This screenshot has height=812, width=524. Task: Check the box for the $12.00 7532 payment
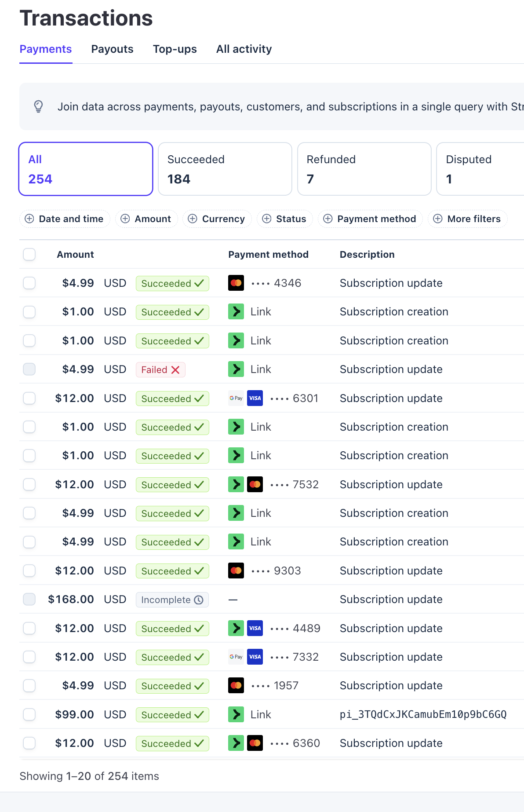coord(29,484)
